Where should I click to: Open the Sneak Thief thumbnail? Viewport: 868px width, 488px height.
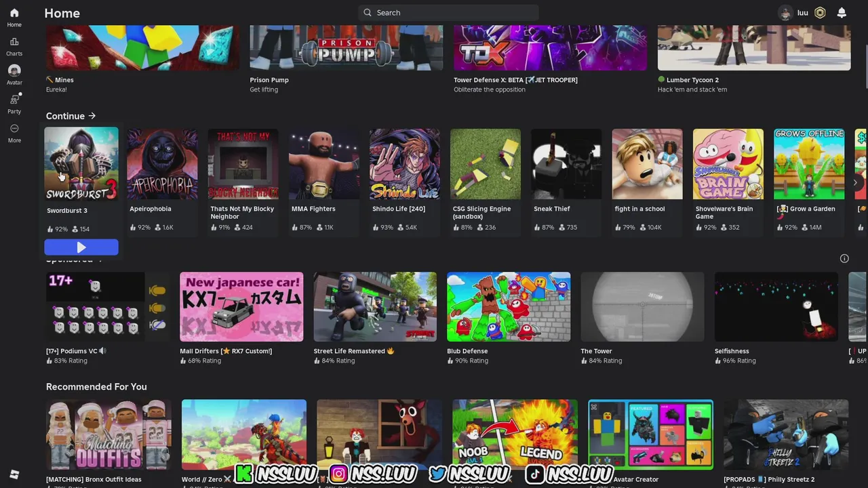click(x=566, y=164)
